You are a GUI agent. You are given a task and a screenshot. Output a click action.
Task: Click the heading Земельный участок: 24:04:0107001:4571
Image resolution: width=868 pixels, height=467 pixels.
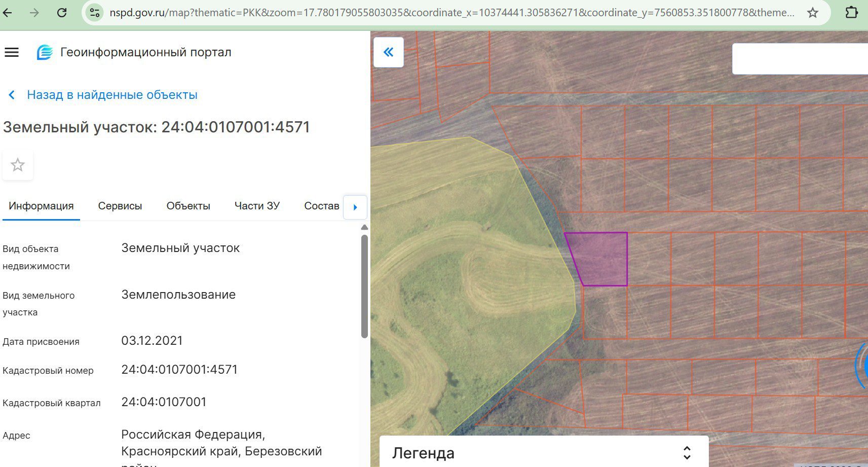point(157,127)
